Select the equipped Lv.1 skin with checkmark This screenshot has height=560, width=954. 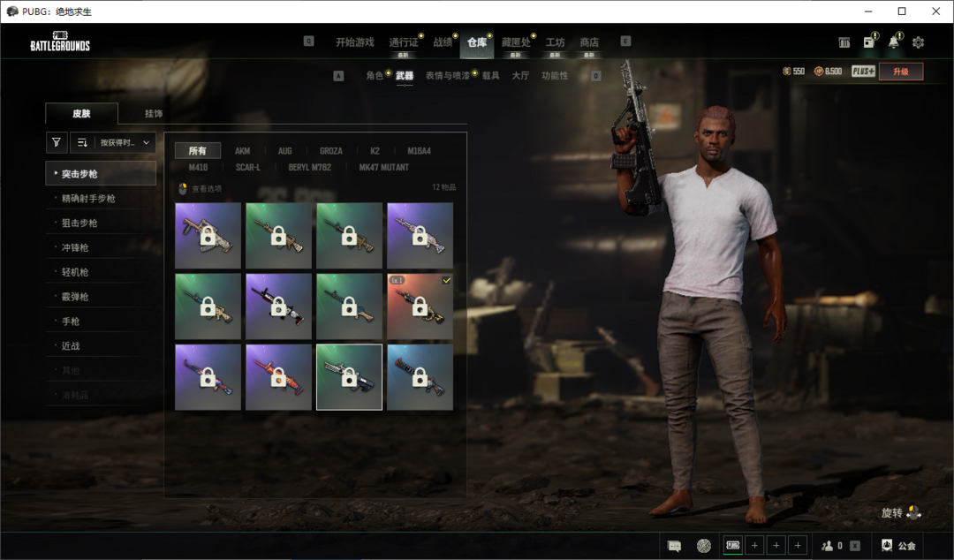coord(420,306)
